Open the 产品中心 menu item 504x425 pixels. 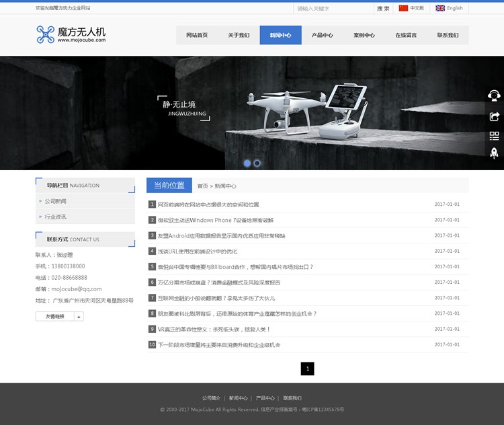(x=323, y=35)
